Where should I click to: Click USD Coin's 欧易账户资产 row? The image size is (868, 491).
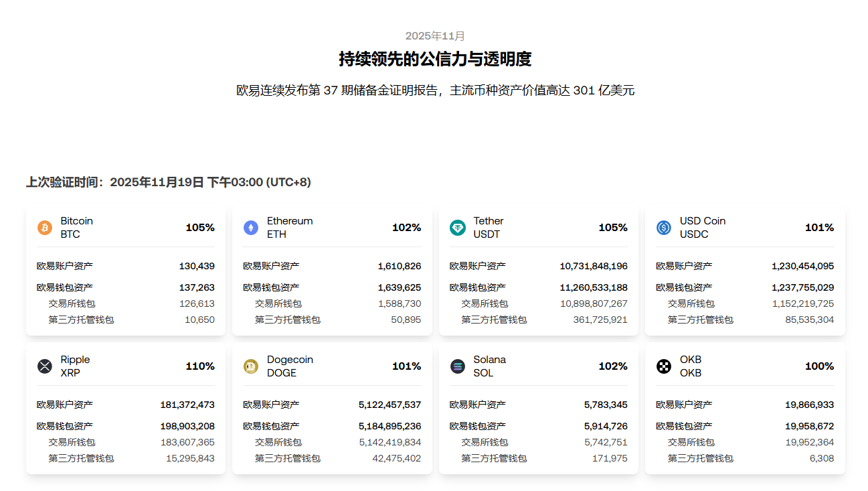[744, 266]
